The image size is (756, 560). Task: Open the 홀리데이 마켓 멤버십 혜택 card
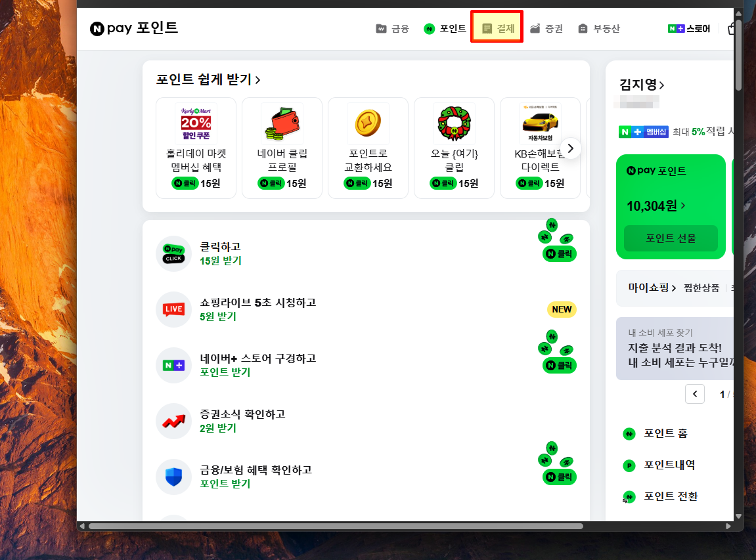click(196, 148)
